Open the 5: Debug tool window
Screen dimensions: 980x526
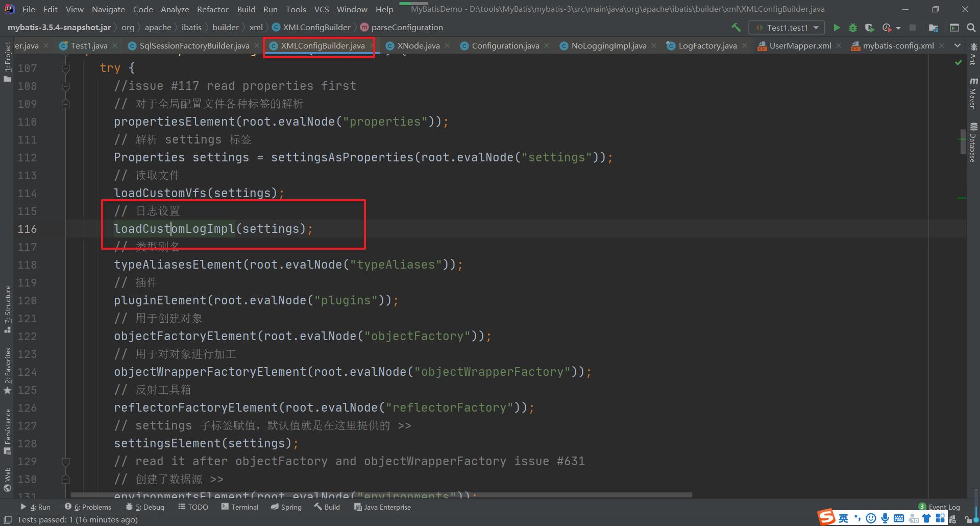144,507
